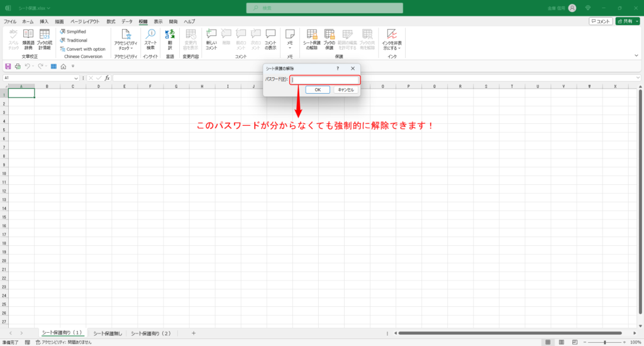This screenshot has height=346, width=644.
Task: Switch to page layout view in status bar
Action: pyautogui.click(x=562, y=342)
